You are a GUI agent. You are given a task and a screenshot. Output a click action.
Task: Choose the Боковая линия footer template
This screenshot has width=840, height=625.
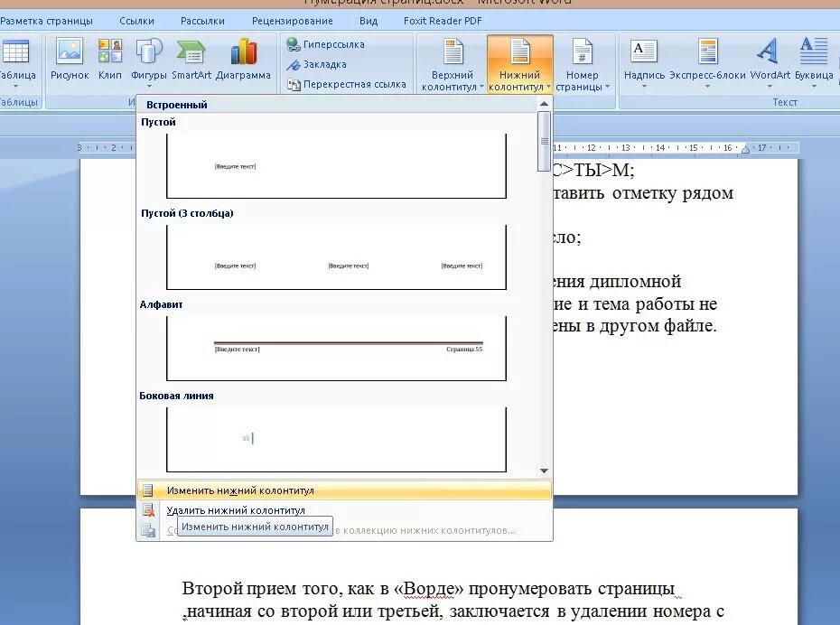click(336, 440)
